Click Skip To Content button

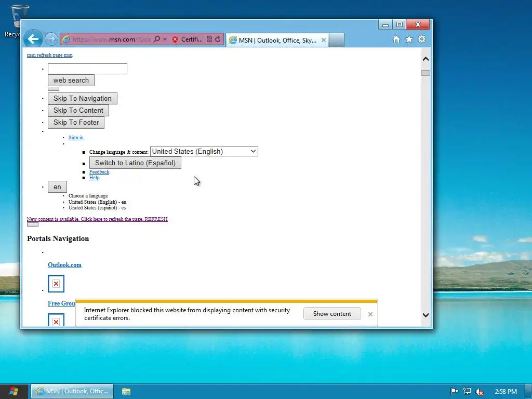pos(78,110)
